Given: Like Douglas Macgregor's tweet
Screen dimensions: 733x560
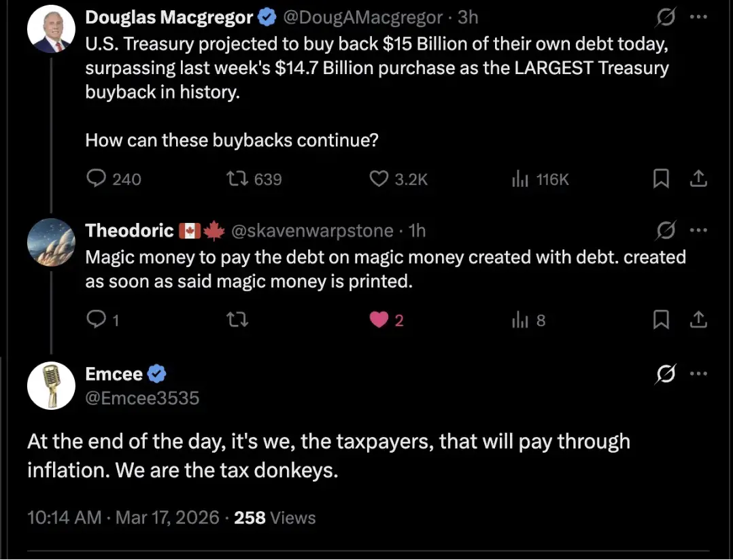Looking at the screenshot, I should 377,179.
